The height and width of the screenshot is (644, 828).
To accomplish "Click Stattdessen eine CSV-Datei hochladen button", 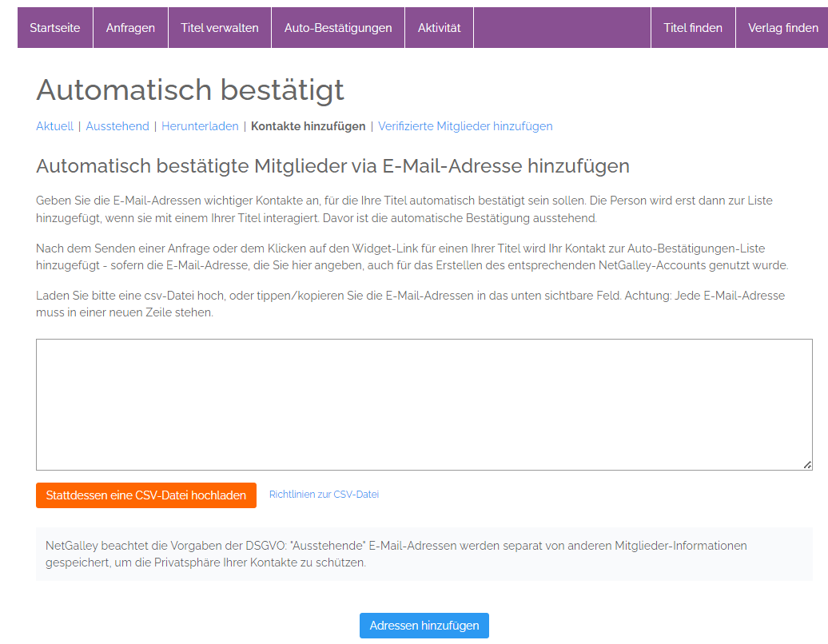I will (146, 495).
